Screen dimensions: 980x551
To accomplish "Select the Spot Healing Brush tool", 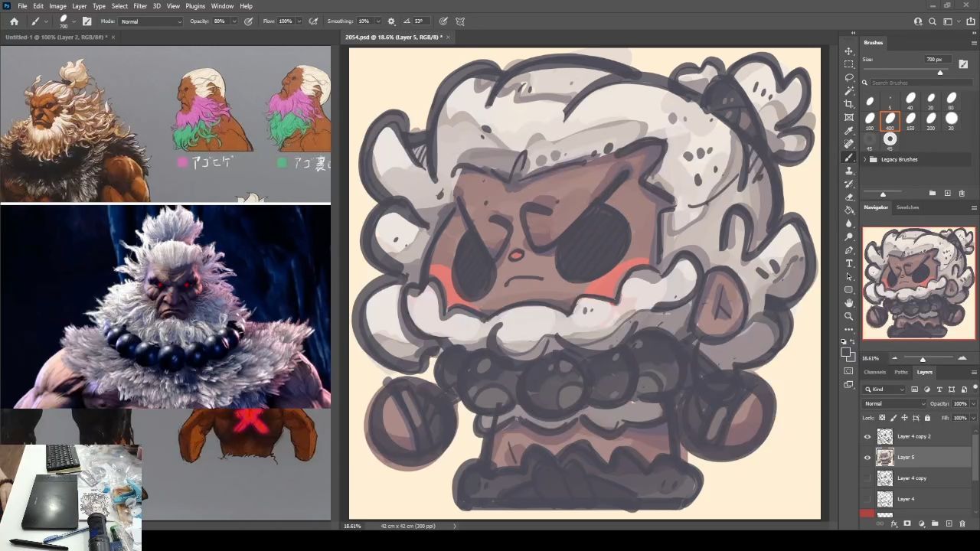I will pos(848,144).
